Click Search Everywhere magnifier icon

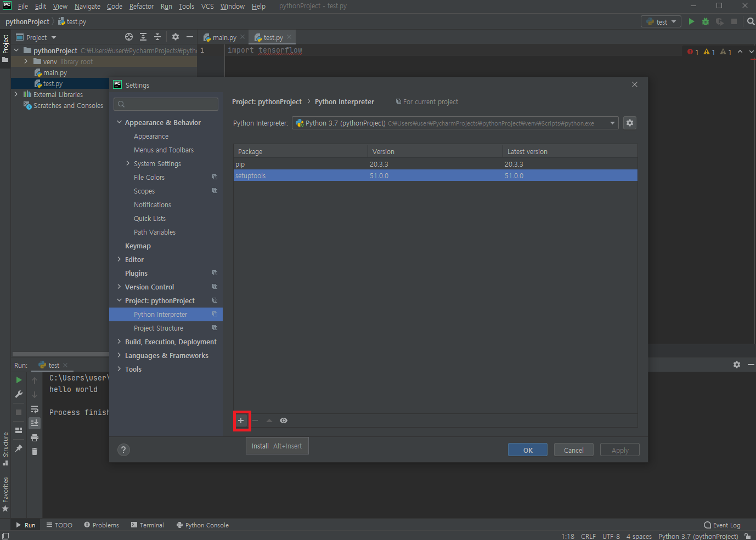pos(751,21)
